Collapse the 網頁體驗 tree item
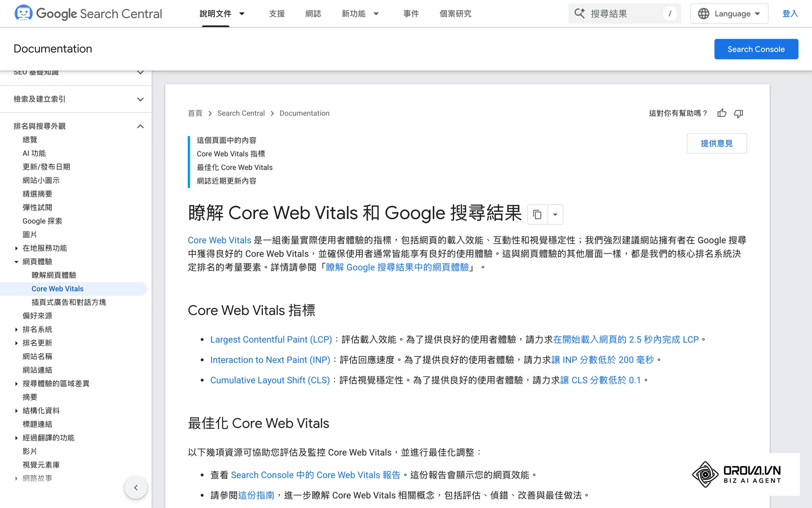 pos(16,262)
